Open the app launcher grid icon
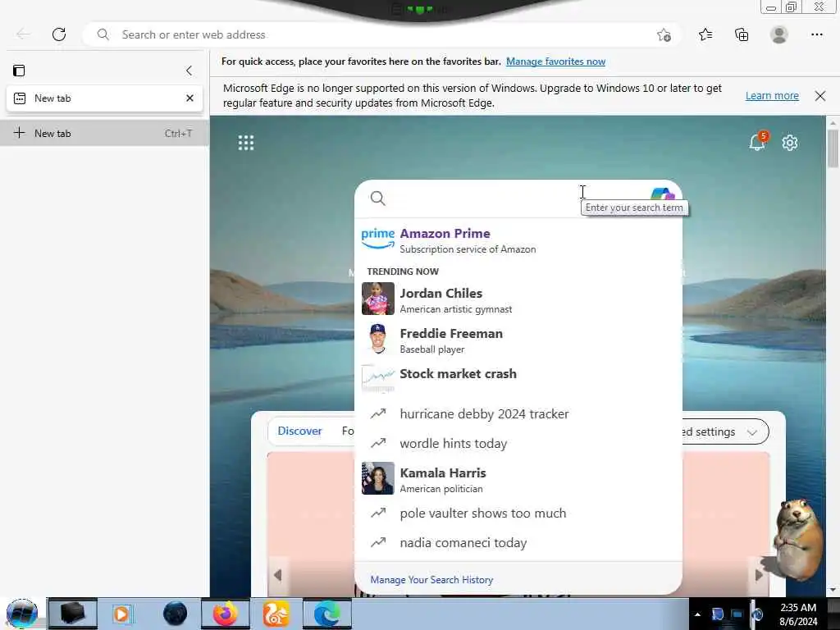 click(246, 143)
